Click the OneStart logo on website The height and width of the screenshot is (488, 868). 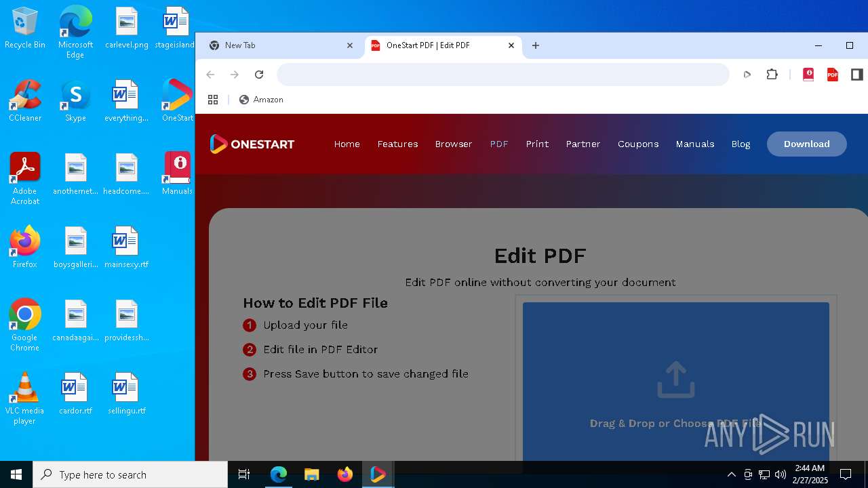pos(252,144)
